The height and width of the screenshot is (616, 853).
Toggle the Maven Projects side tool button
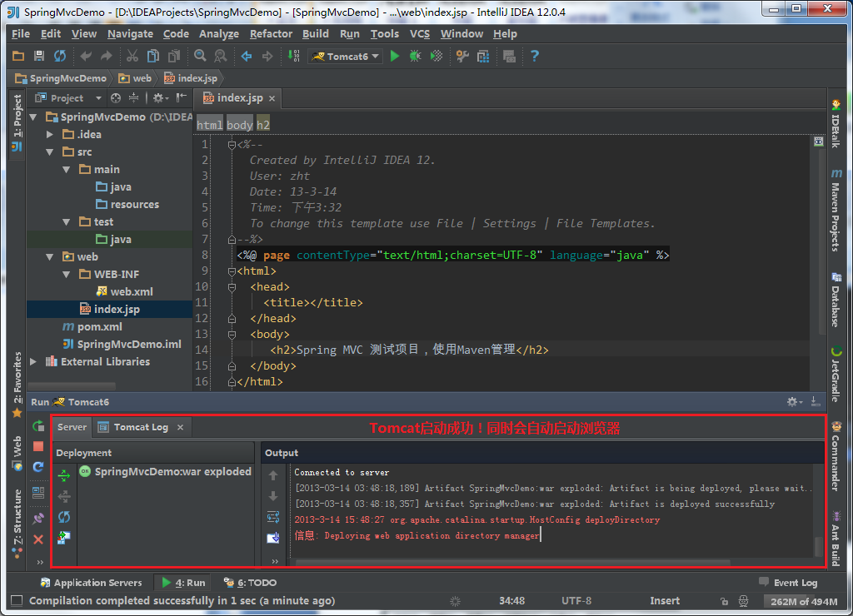tap(836, 210)
